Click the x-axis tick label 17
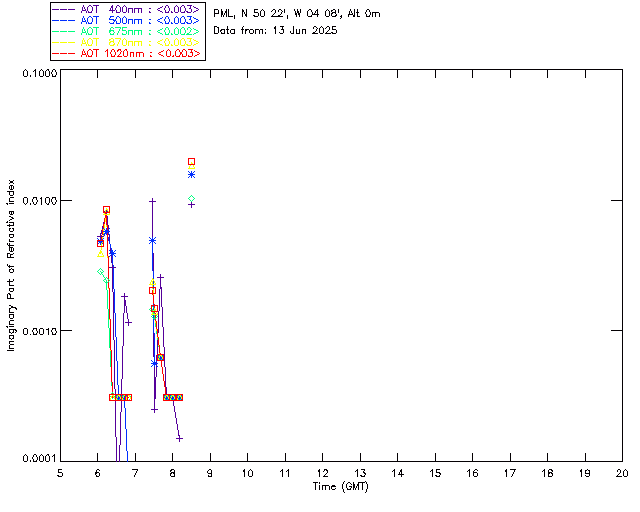The image size is (640, 512). point(510,473)
